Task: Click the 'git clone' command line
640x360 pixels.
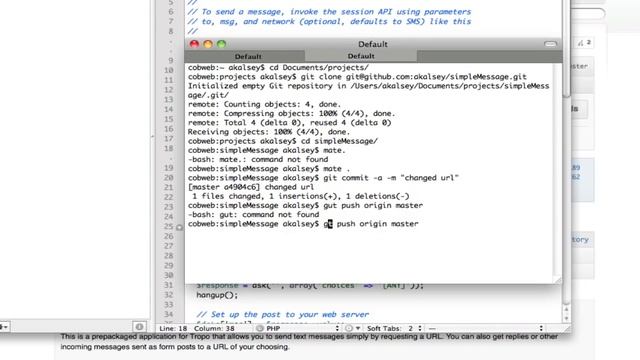Action: point(357,77)
